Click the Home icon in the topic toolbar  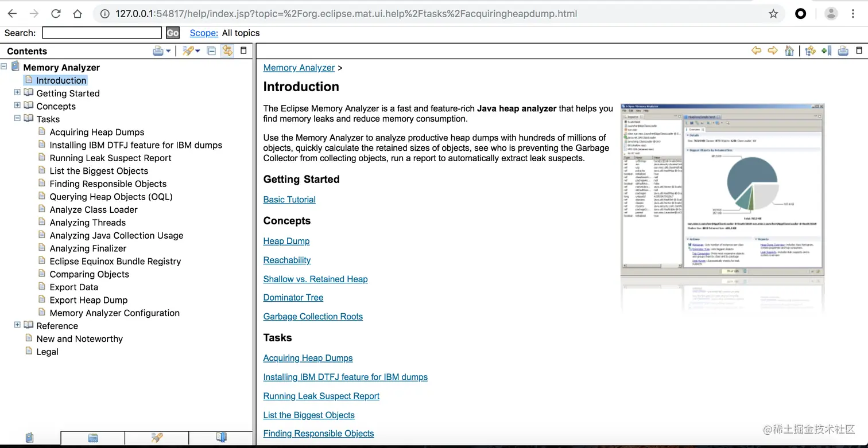click(789, 50)
